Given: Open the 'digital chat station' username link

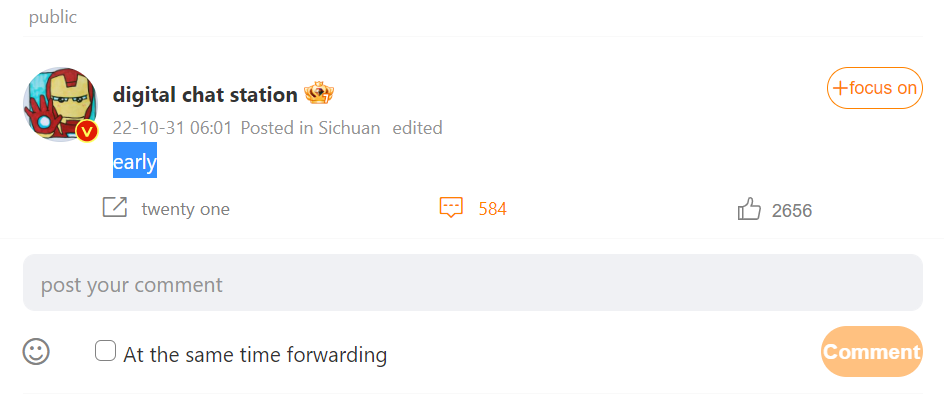Looking at the screenshot, I should pos(205,95).
